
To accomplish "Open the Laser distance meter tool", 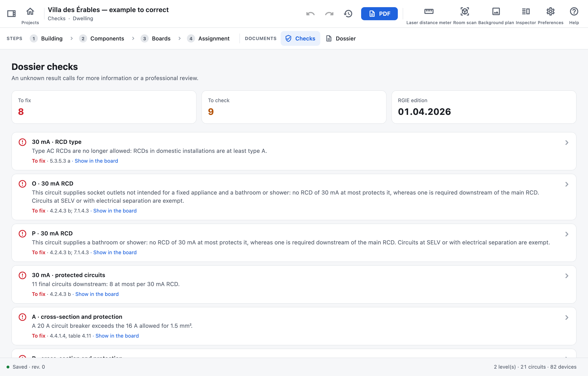I will coord(429,16).
